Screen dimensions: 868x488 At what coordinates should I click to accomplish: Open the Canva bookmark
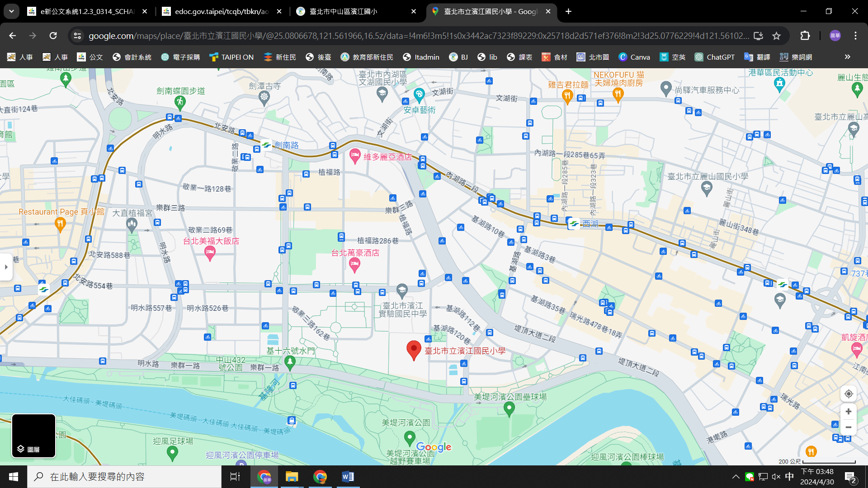[x=634, y=57]
